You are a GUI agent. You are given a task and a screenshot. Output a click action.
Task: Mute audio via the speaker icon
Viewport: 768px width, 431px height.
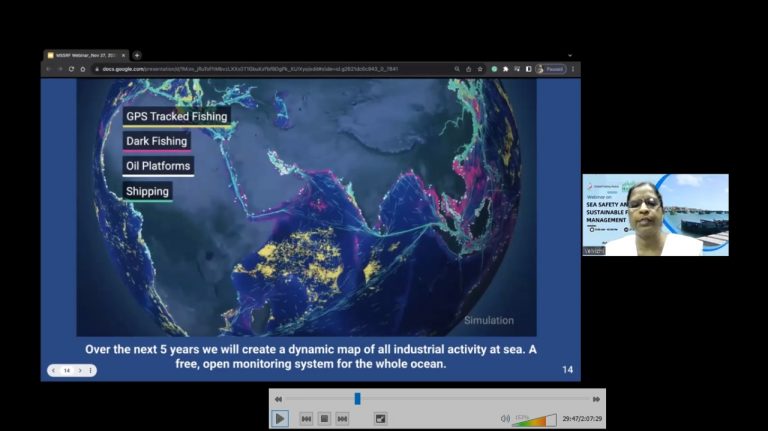tap(505, 419)
